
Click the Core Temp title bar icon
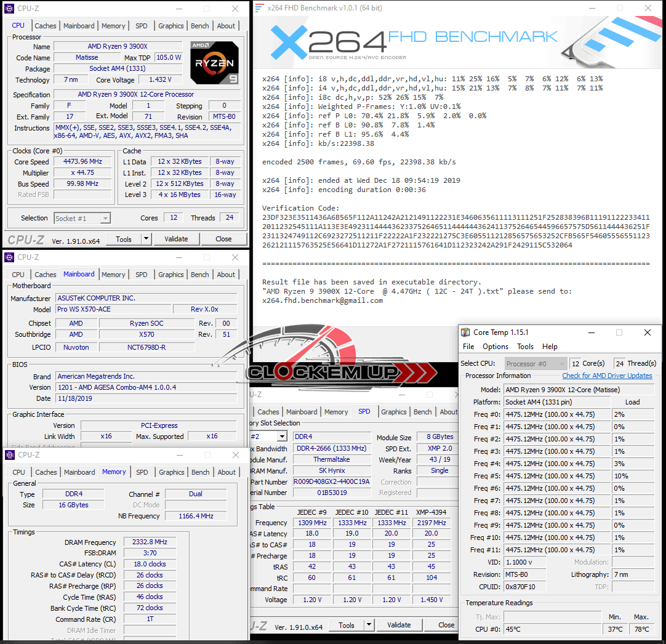click(x=466, y=332)
